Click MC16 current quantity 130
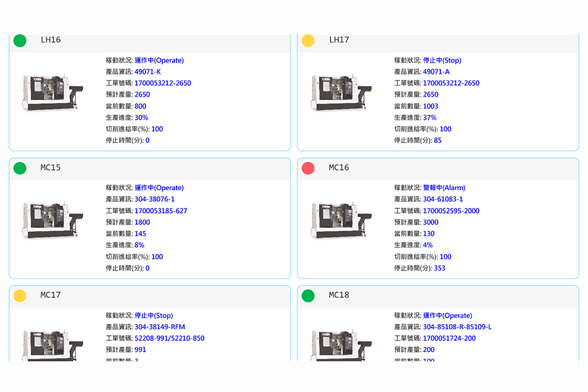This screenshot has height=392, width=588. [429, 234]
